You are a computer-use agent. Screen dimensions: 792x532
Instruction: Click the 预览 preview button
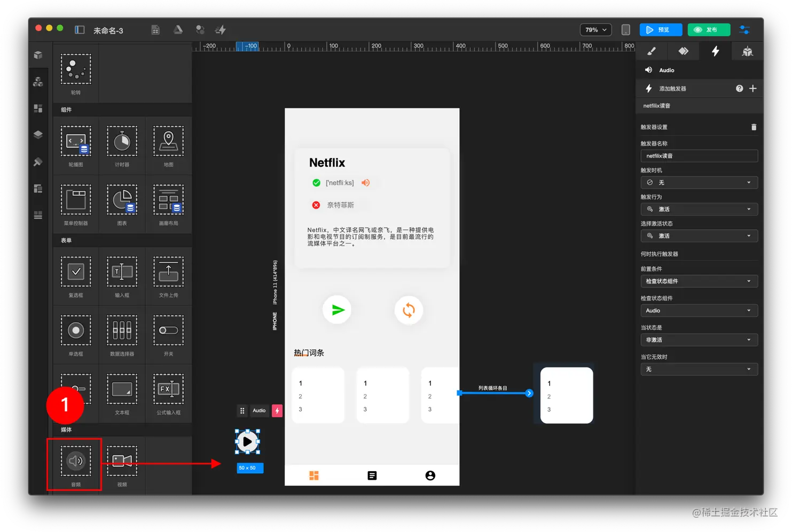click(x=661, y=30)
